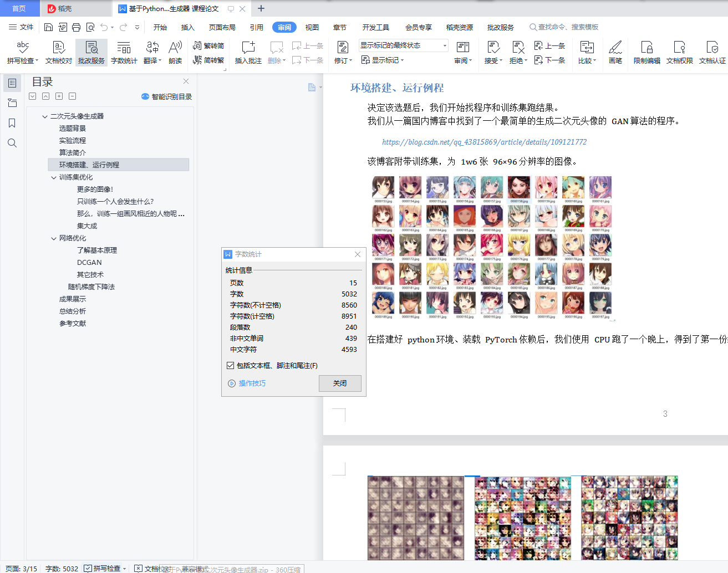Image resolution: width=728 pixels, height=573 pixels.
Task: Switch to the 引用 ribbon tab
Action: coord(257,27)
